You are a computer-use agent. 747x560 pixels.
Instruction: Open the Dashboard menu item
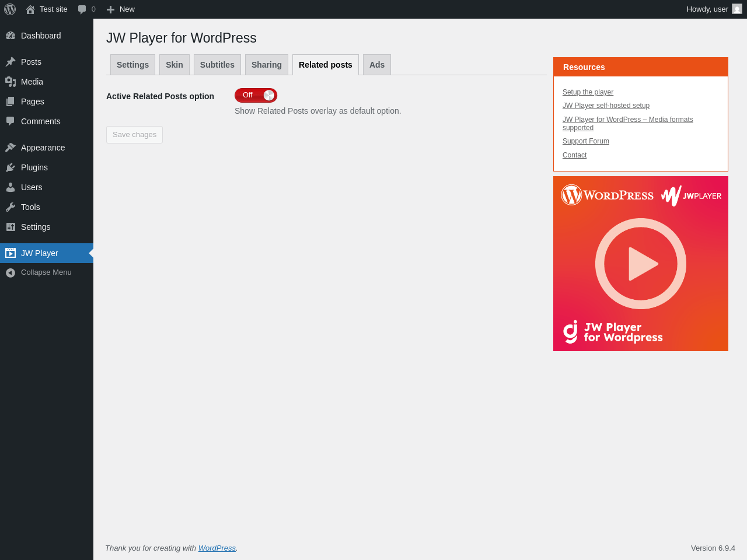(47, 36)
